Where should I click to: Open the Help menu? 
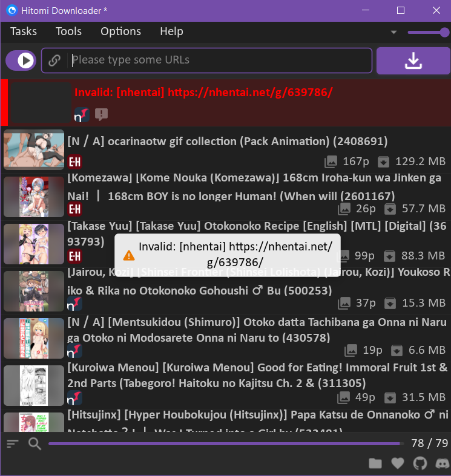pos(171,31)
